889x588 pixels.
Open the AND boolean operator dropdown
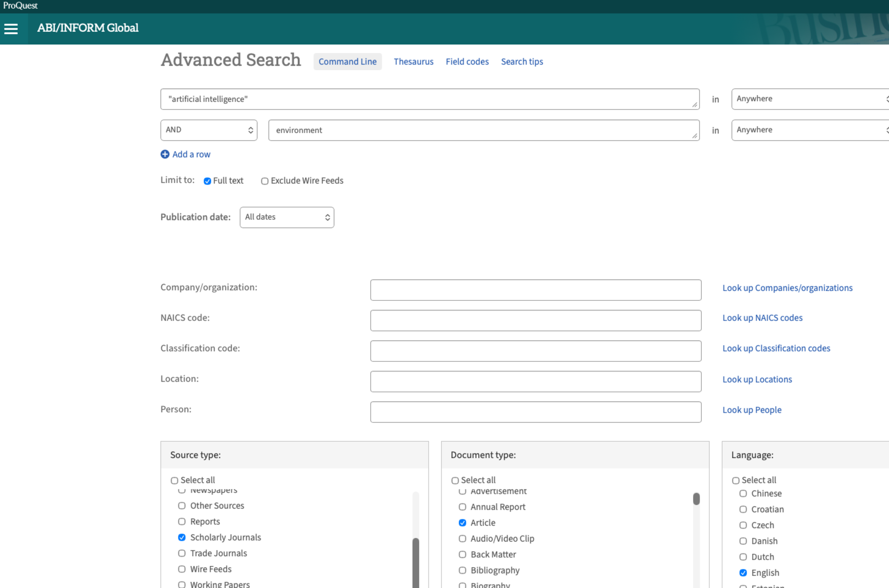click(x=208, y=130)
